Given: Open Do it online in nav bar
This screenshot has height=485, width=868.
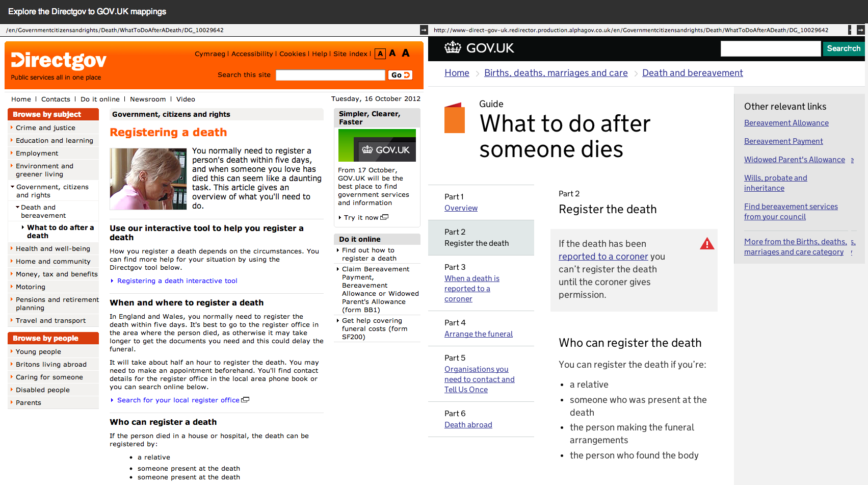Looking at the screenshot, I should 100,99.
